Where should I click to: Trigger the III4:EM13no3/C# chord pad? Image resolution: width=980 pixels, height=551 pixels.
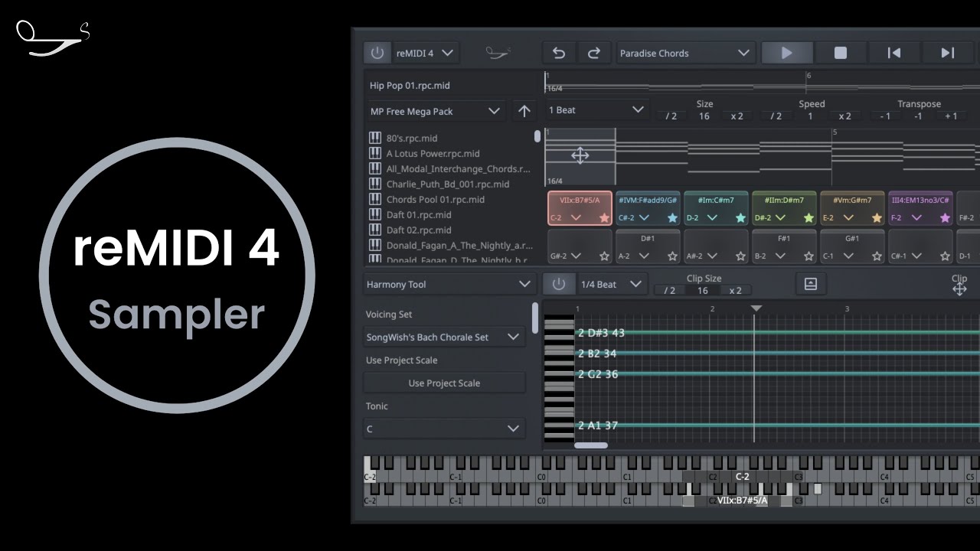click(x=920, y=208)
